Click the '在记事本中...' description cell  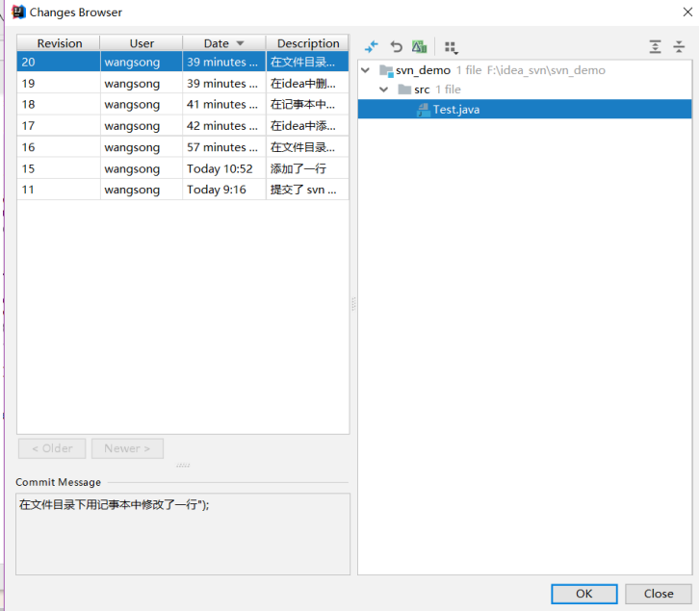tap(307, 104)
